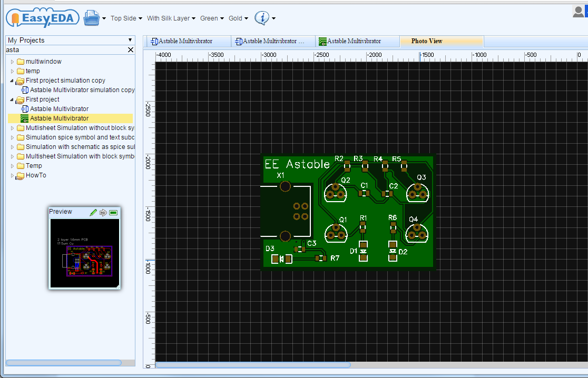588x378 pixels.
Task: Click the green board icon in the Preview header
Action: point(113,212)
